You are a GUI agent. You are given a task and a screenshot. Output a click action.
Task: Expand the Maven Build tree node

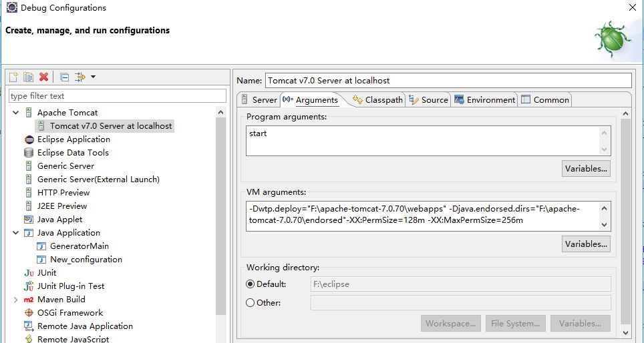pos(15,300)
